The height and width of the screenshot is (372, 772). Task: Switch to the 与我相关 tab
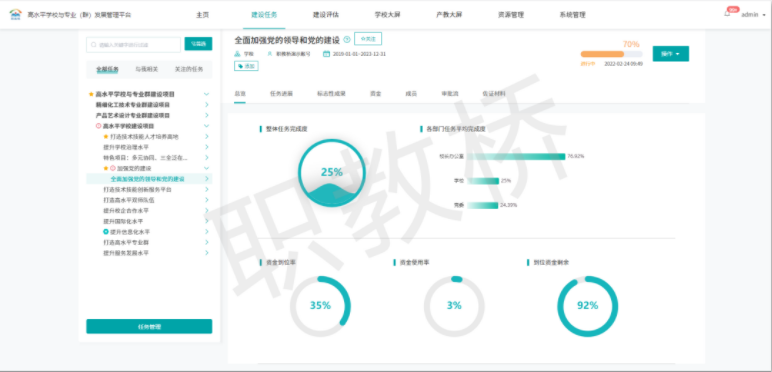[x=147, y=69]
